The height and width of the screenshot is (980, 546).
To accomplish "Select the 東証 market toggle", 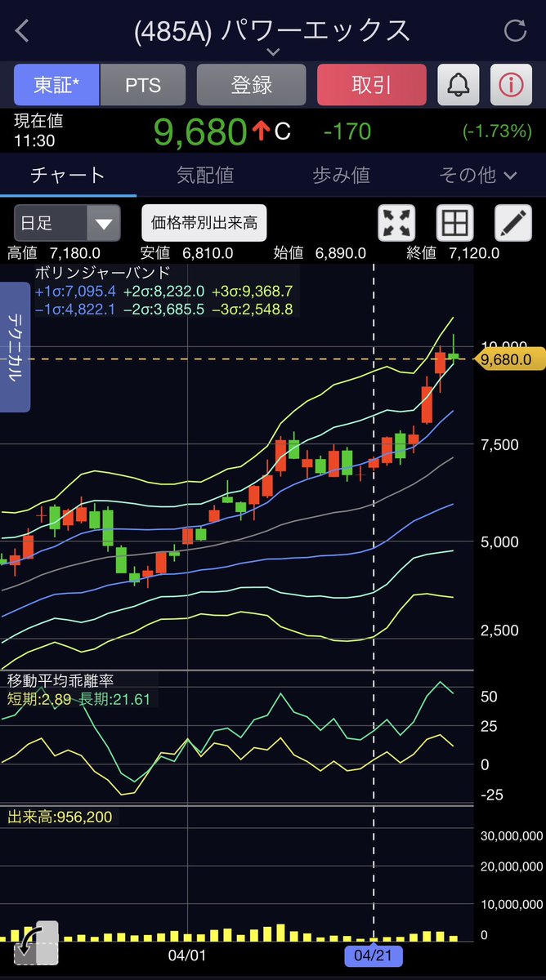I will pos(56,84).
